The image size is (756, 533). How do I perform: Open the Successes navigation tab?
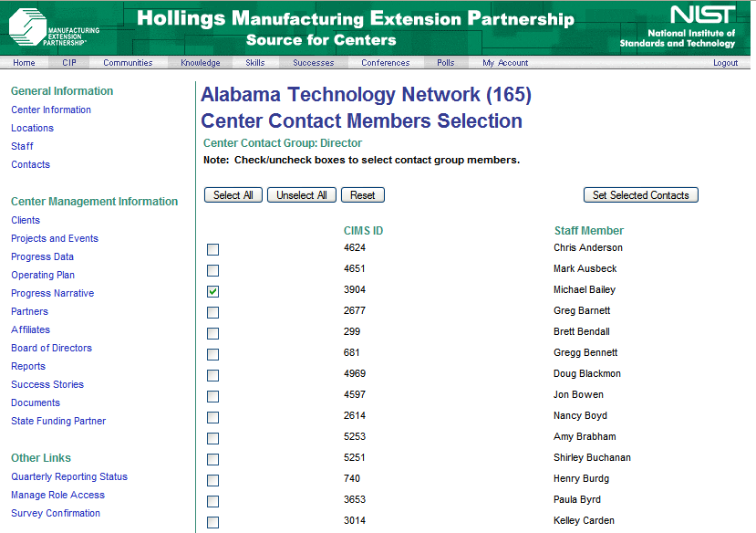click(x=313, y=63)
